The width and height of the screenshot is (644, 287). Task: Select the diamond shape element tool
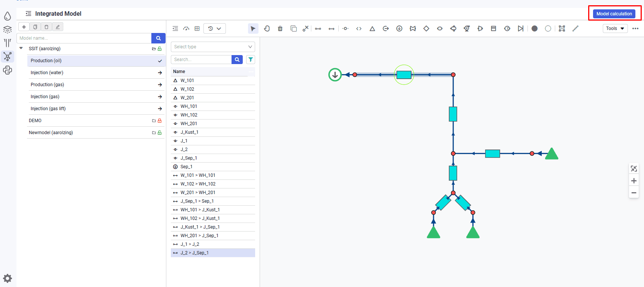coord(426,28)
